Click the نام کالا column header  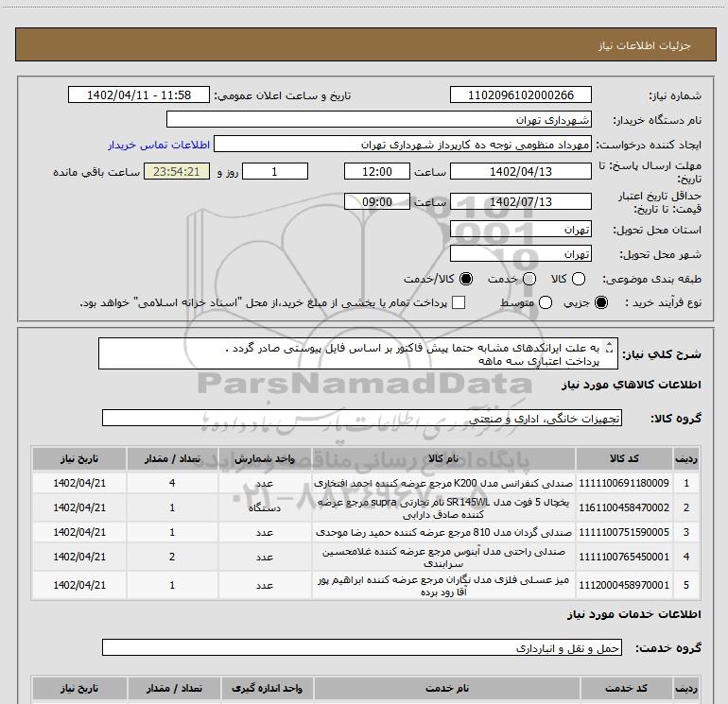tap(443, 458)
